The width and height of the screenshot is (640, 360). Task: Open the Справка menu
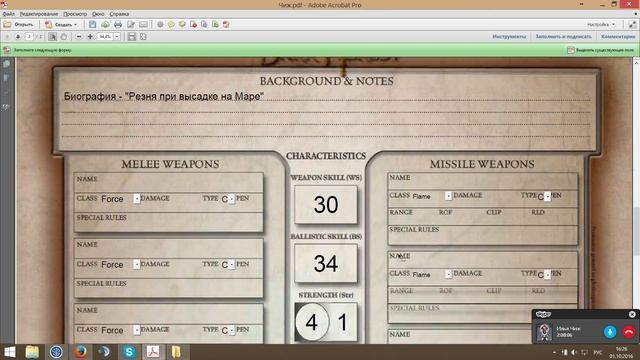[119, 14]
